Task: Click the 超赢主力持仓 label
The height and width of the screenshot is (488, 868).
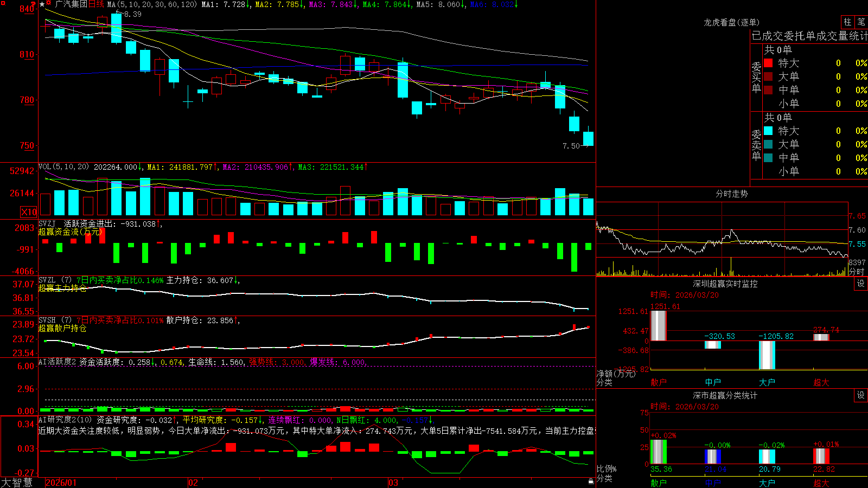Action: (62, 288)
